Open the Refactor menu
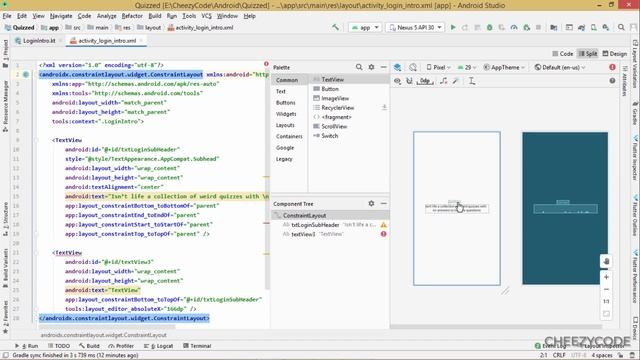The width and height of the screenshot is (640, 360). (132, 16)
